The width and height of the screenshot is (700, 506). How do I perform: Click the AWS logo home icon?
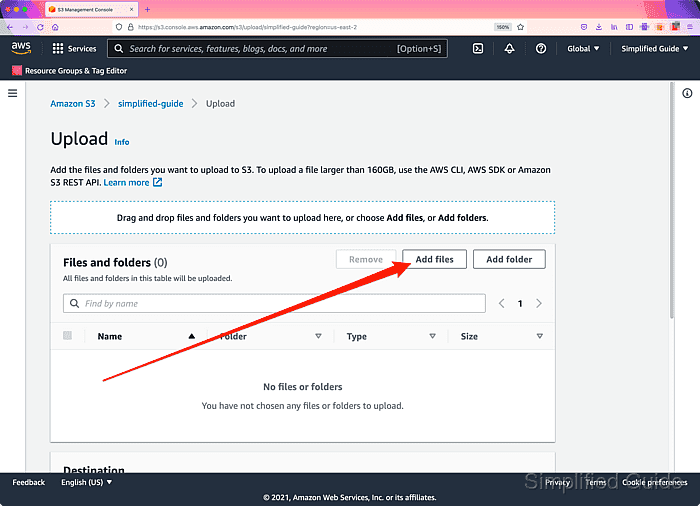click(x=21, y=48)
